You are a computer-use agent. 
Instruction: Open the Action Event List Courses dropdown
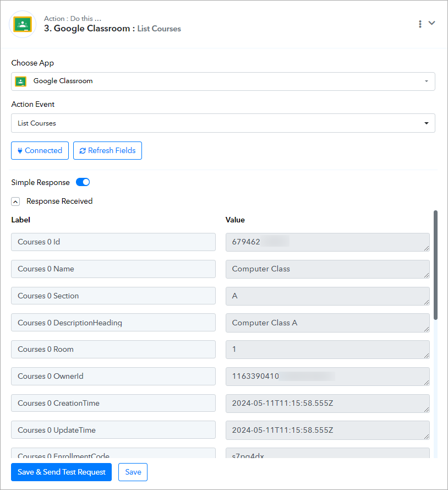223,123
